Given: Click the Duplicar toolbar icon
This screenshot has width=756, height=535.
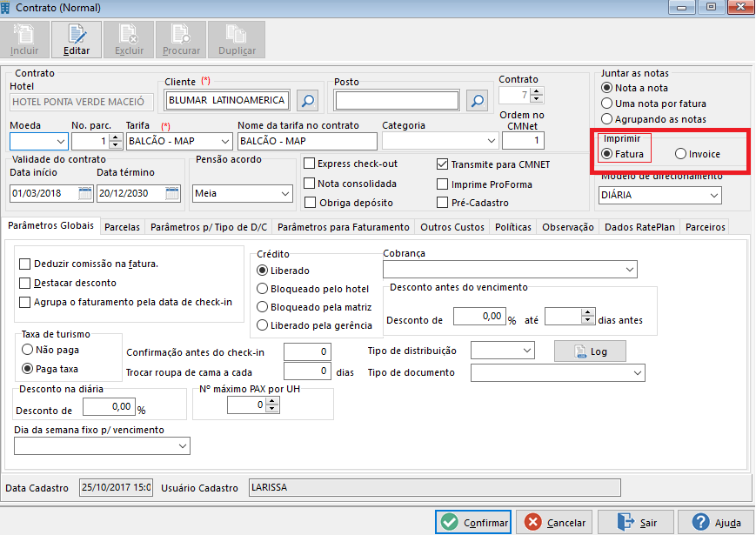Looking at the screenshot, I should (x=237, y=39).
